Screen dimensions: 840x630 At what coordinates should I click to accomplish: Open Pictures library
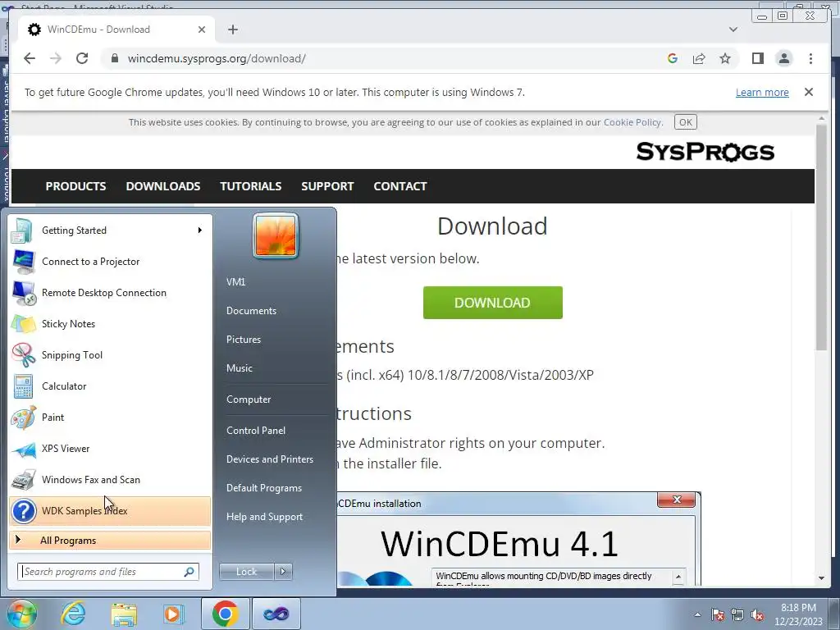pos(243,340)
